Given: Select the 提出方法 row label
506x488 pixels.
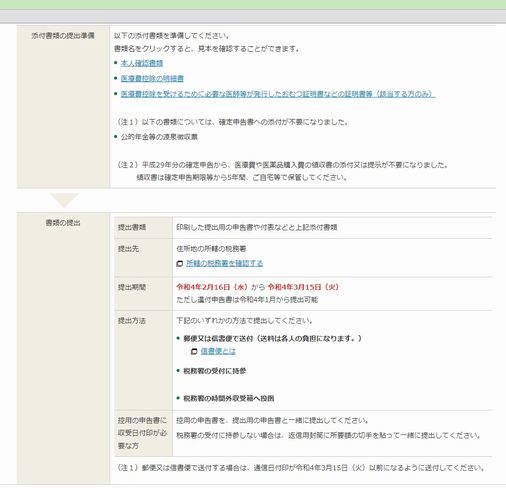Looking at the screenshot, I should pos(132,321).
